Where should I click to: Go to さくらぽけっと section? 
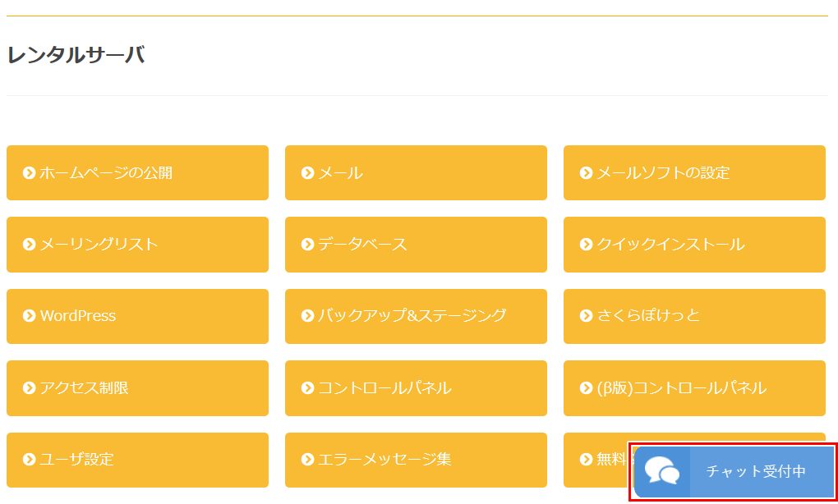(x=694, y=316)
